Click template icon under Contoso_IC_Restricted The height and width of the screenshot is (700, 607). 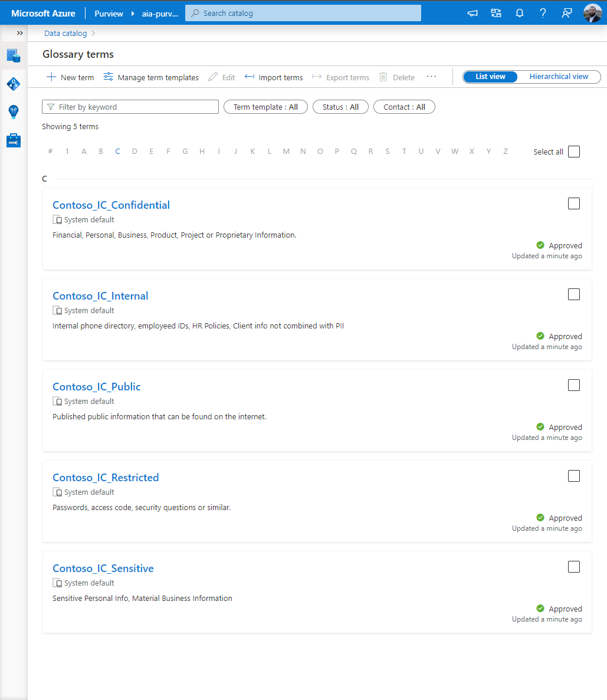point(57,492)
